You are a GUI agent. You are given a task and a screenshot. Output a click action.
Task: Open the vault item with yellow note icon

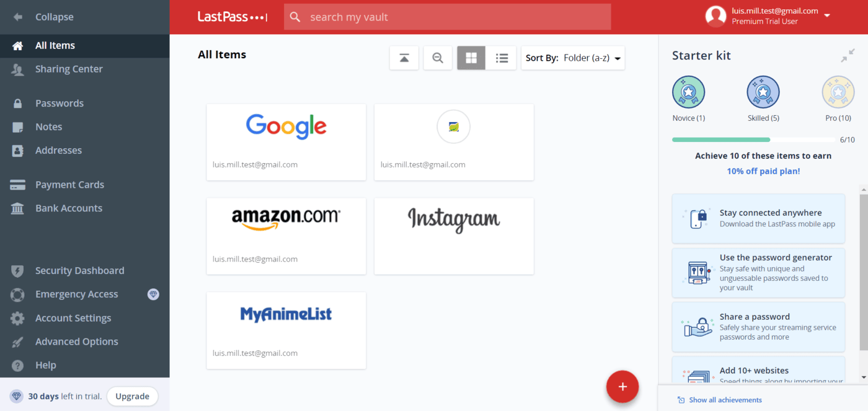coord(454,142)
